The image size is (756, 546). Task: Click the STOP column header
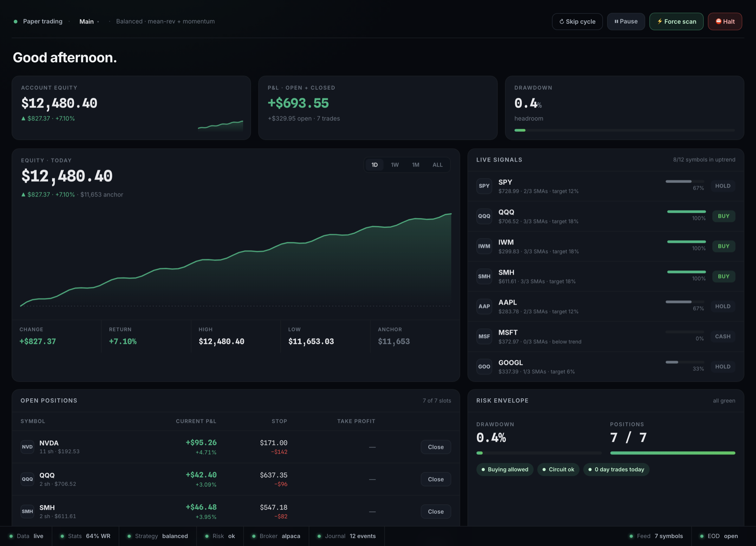point(279,421)
